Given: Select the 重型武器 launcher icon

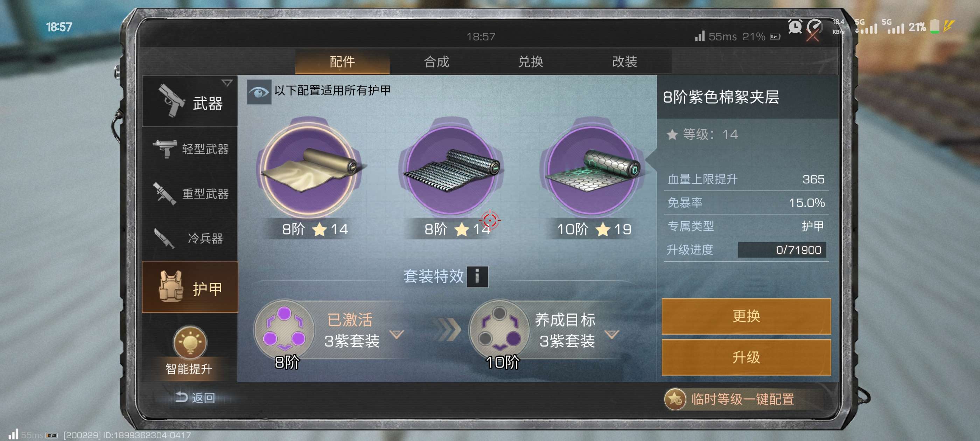Looking at the screenshot, I should coord(164,193).
